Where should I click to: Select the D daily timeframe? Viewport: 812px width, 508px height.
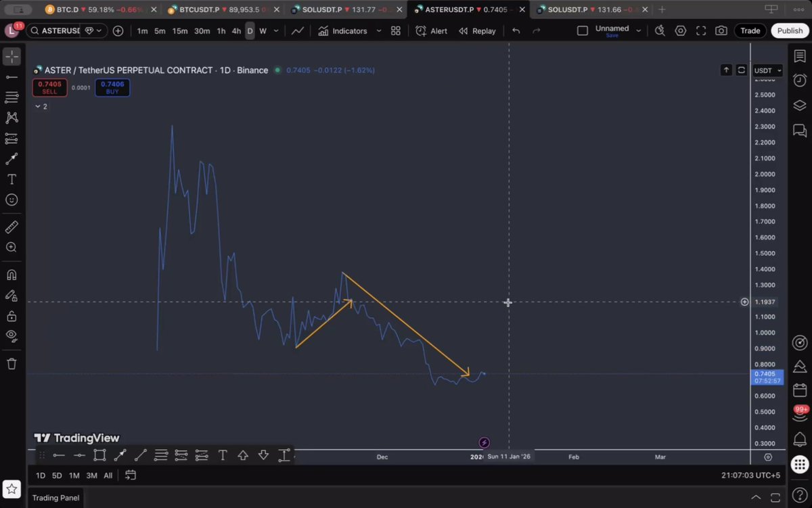(250, 31)
